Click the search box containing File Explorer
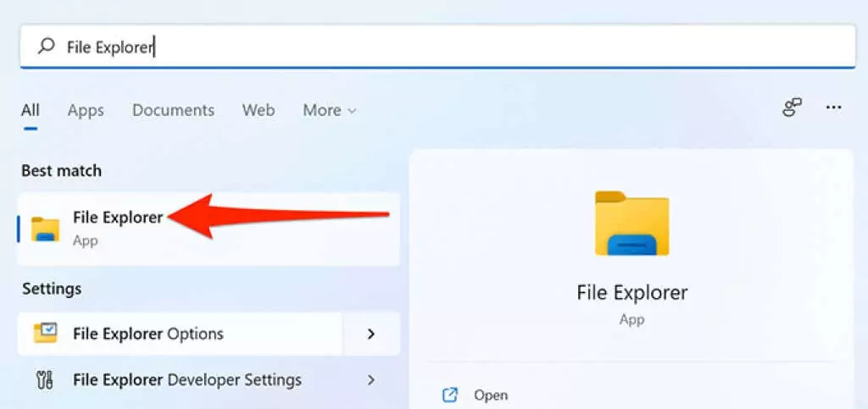The image size is (868, 409). [x=438, y=47]
